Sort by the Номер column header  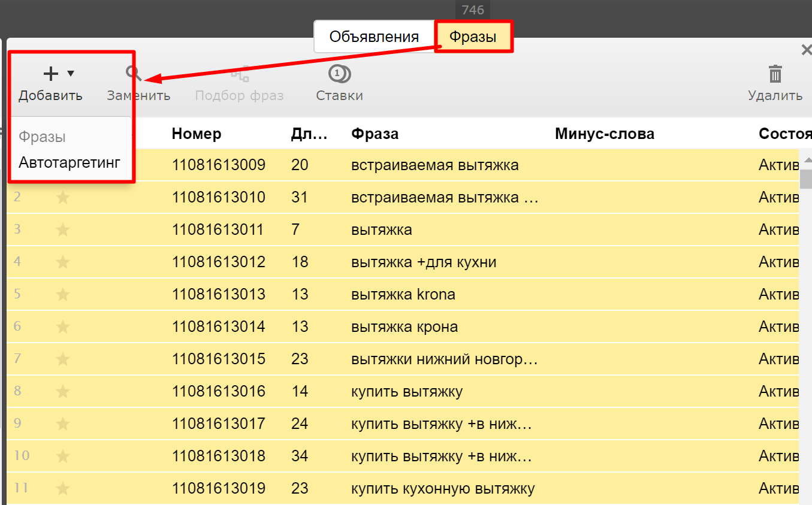pos(197,134)
